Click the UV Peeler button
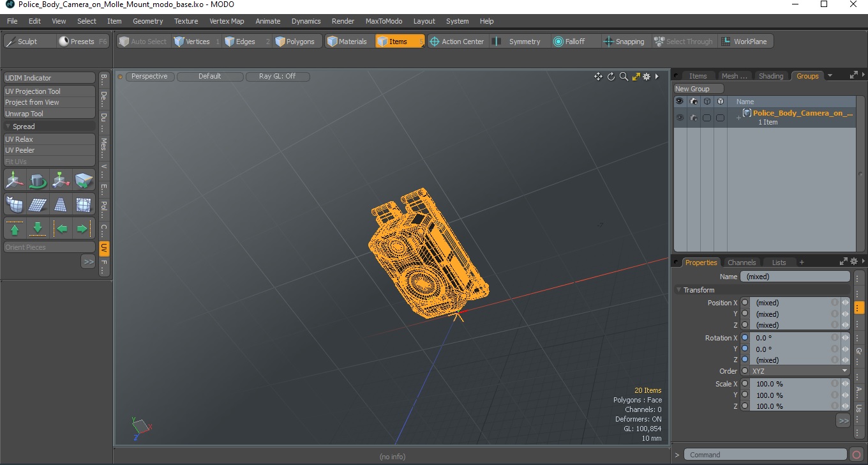868x465 pixels. click(x=50, y=150)
